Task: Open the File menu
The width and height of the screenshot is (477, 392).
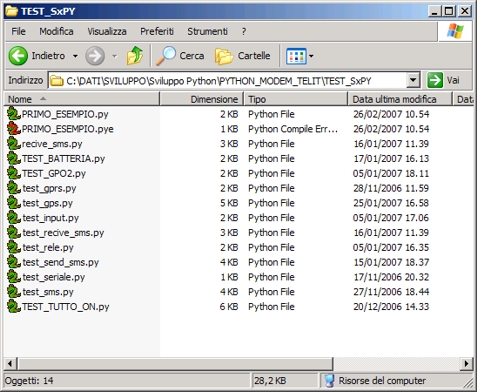Action: pyautogui.click(x=18, y=31)
